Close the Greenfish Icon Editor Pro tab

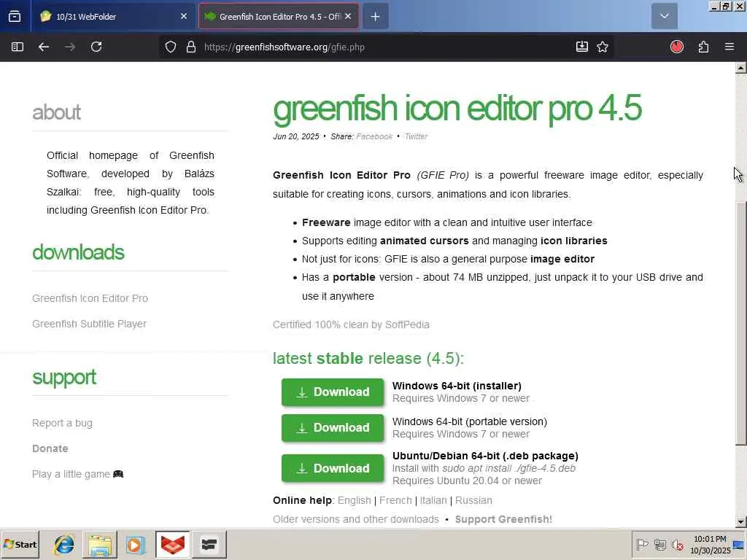[348, 16]
